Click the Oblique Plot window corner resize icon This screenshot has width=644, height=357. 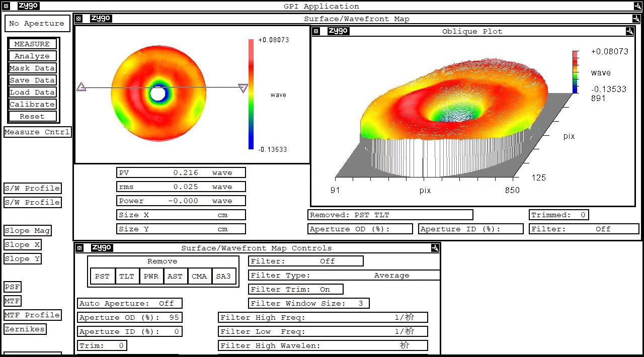pos(629,31)
